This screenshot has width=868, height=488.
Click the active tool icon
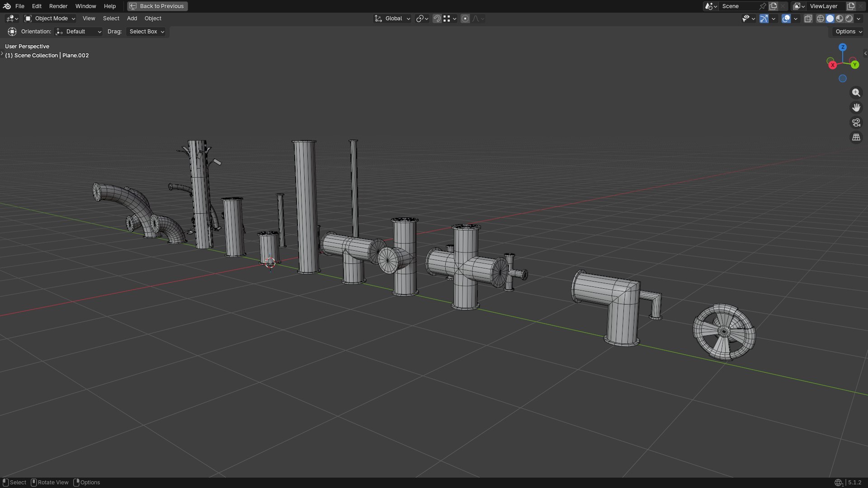12,32
